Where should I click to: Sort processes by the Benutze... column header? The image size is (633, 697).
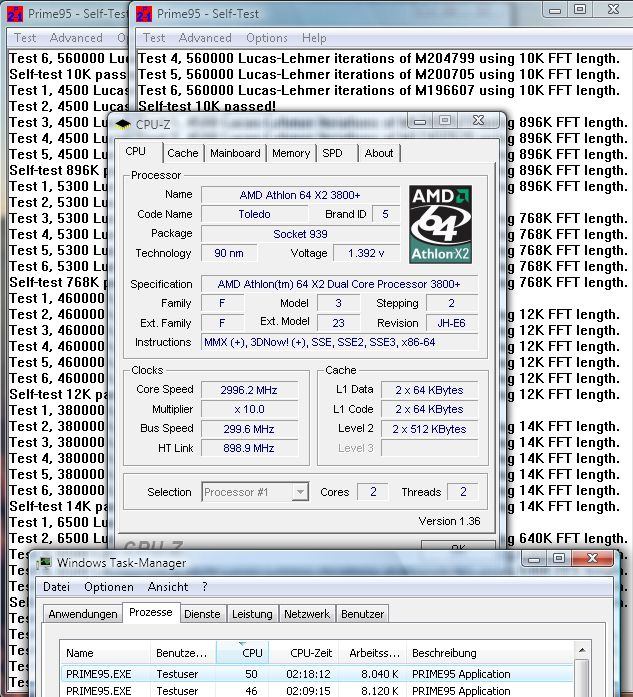coord(183,653)
